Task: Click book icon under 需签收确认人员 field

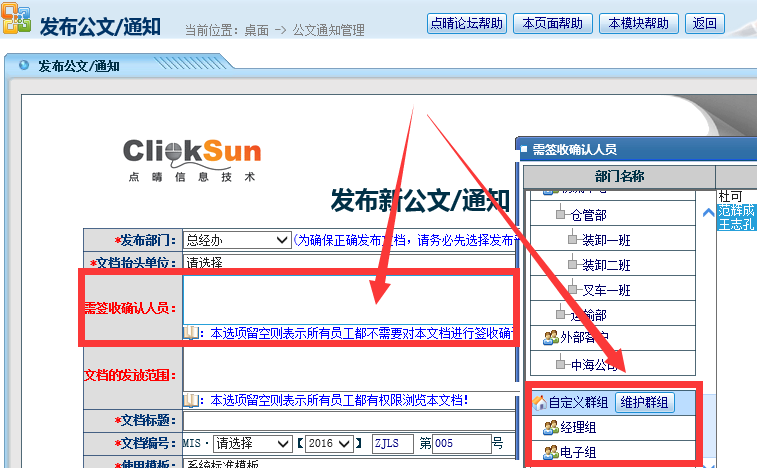Action: pos(190,332)
